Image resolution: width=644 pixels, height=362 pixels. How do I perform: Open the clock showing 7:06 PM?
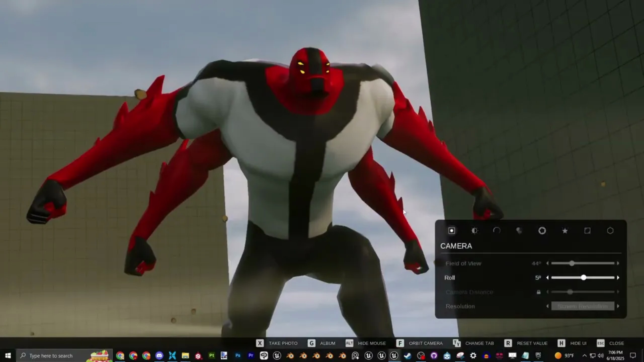click(x=615, y=355)
